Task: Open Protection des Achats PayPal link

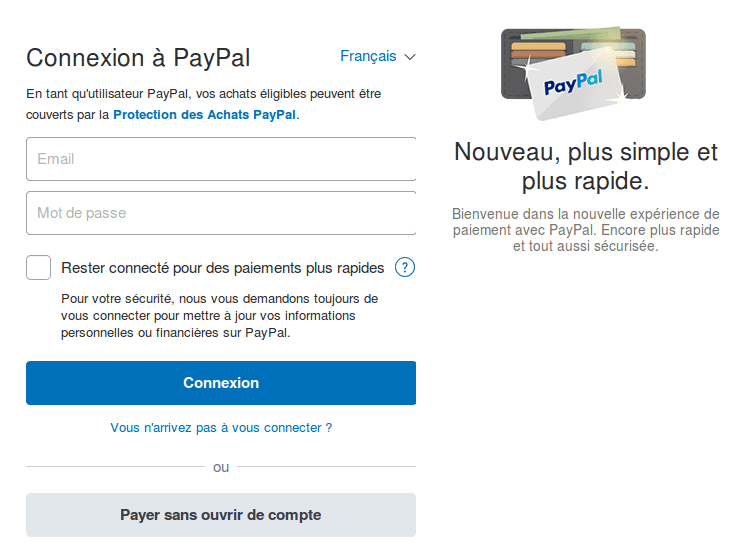Action: [x=205, y=115]
